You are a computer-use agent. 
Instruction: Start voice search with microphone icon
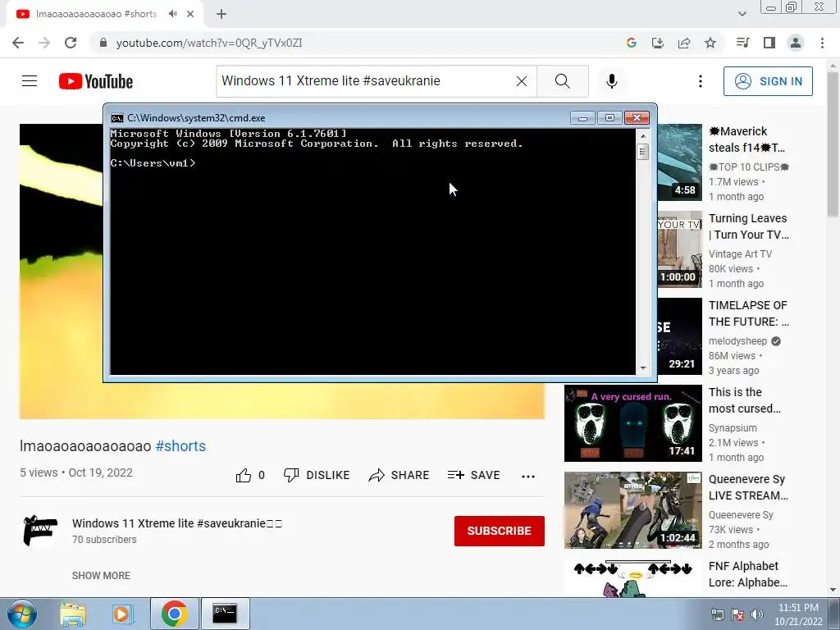coord(612,81)
